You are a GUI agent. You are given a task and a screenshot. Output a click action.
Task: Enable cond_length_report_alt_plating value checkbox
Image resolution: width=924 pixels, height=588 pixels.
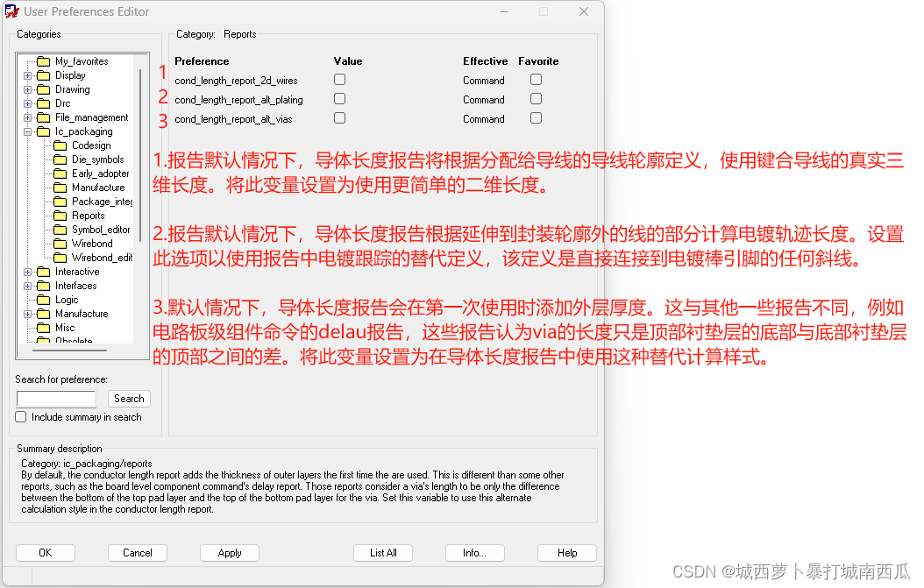coord(339,99)
